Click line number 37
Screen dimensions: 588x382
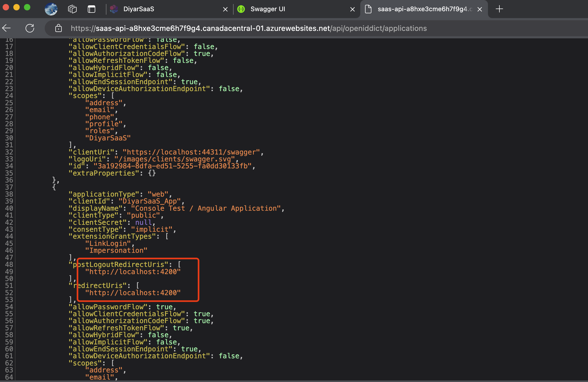pyautogui.click(x=9, y=187)
